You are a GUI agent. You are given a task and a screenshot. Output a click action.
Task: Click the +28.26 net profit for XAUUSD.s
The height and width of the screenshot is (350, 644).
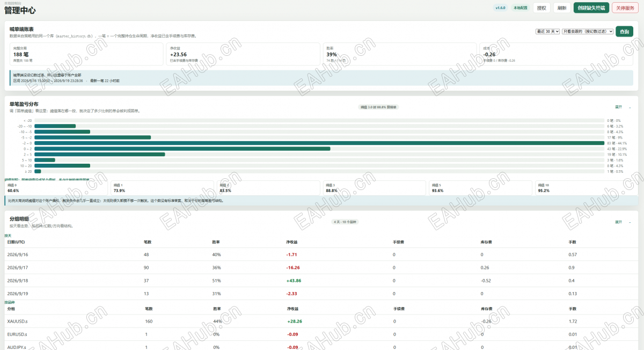tap(295, 321)
